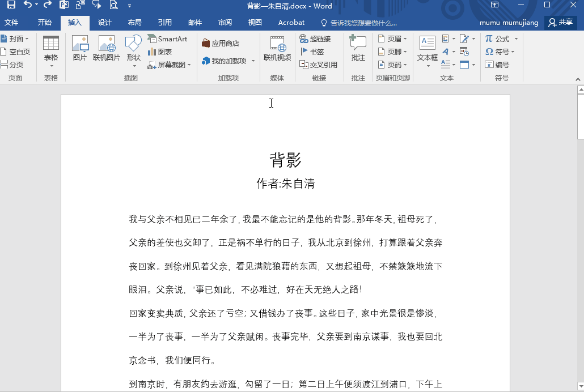The height and width of the screenshot is (392, 584).
Task: Click the scrollbar down arrow
Action: pos(581,386)
